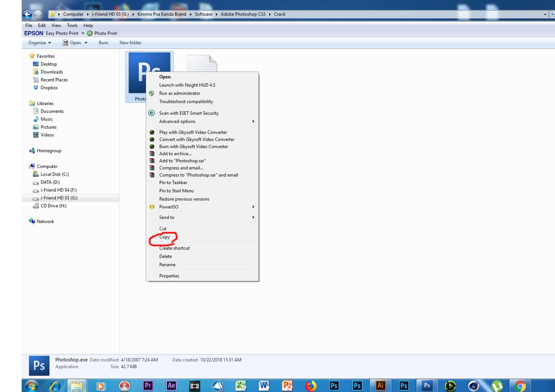Open the File menu

pyautogui.click(x=29, y=25)
